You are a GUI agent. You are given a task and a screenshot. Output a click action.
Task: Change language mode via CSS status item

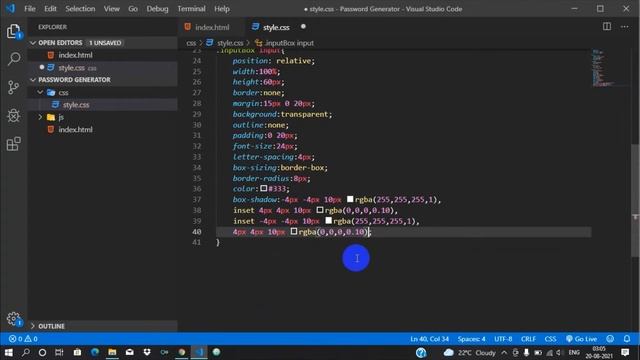[x=550, y=339]
